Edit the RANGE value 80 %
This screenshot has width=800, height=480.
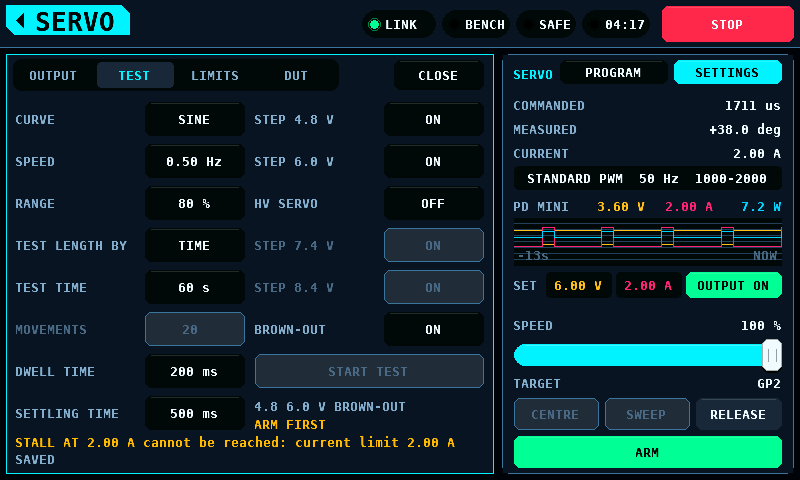click(x=194, y=204)
